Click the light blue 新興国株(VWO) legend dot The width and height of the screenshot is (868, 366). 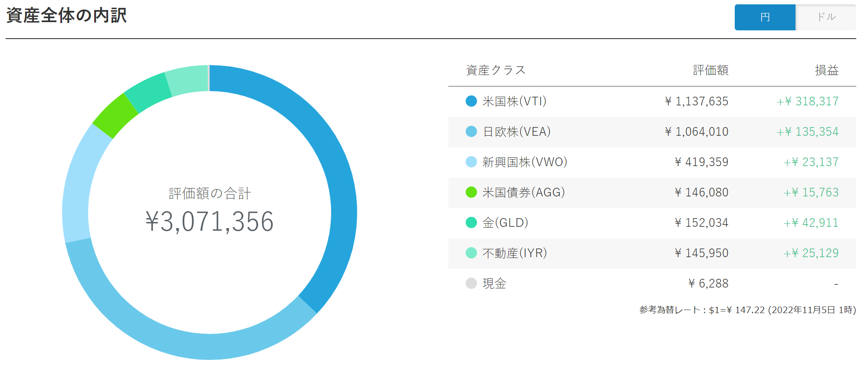point(471,162)
